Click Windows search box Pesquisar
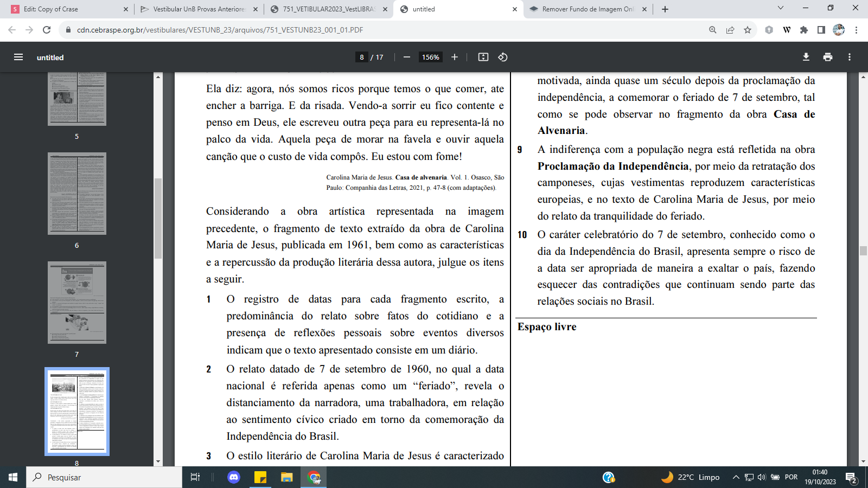This screenshot has width=868, height=488. point(104,477)
